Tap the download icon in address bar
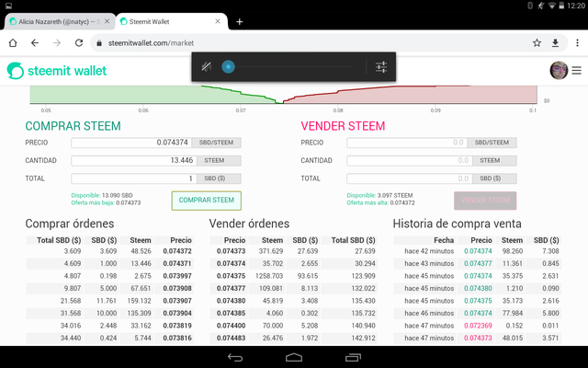Screen dimensions: 588x368 (x=555, y=43)
